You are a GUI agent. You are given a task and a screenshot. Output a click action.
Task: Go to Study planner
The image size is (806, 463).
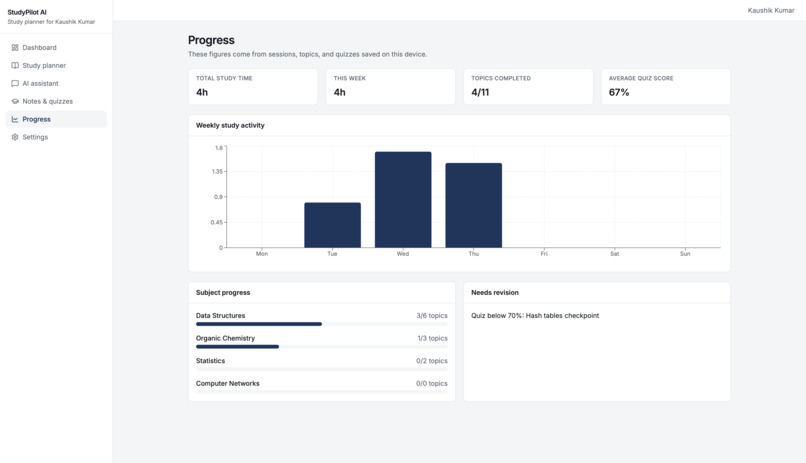pos(56,65)
